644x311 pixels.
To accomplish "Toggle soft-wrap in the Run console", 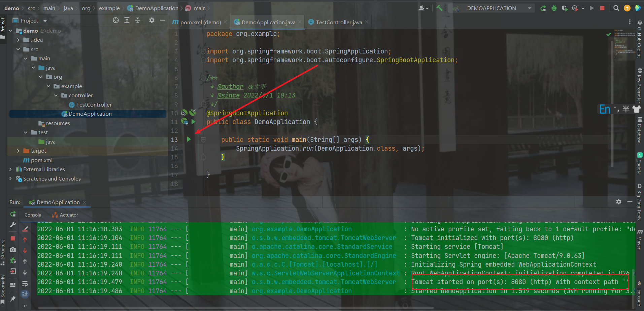I will [25, 284].
